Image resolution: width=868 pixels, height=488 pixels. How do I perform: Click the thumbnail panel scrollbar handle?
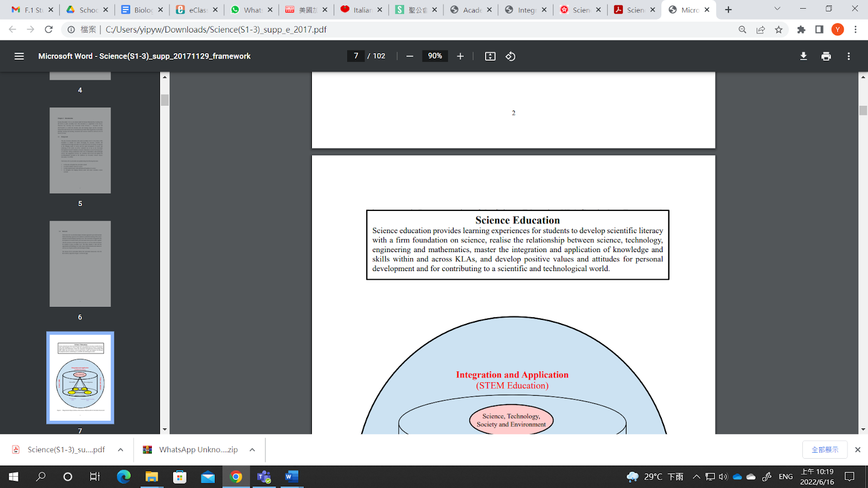pos(165,100)
